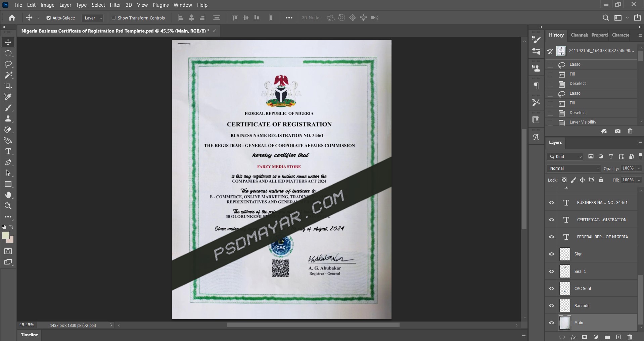Hide the Main layer
644x341 pixels.
pyautogui.click(x=551, y=323)
